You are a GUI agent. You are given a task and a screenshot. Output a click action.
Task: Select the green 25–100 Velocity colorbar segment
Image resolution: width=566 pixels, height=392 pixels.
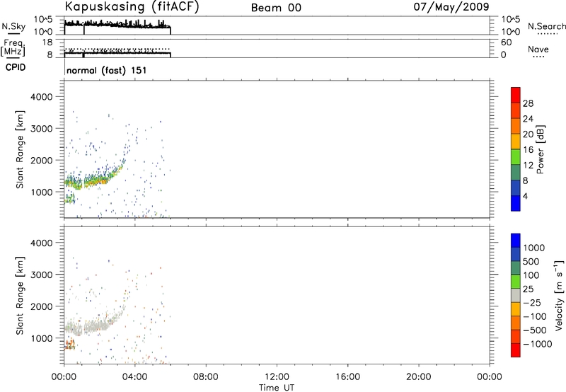pyautogui.click(x=516, y=282)
